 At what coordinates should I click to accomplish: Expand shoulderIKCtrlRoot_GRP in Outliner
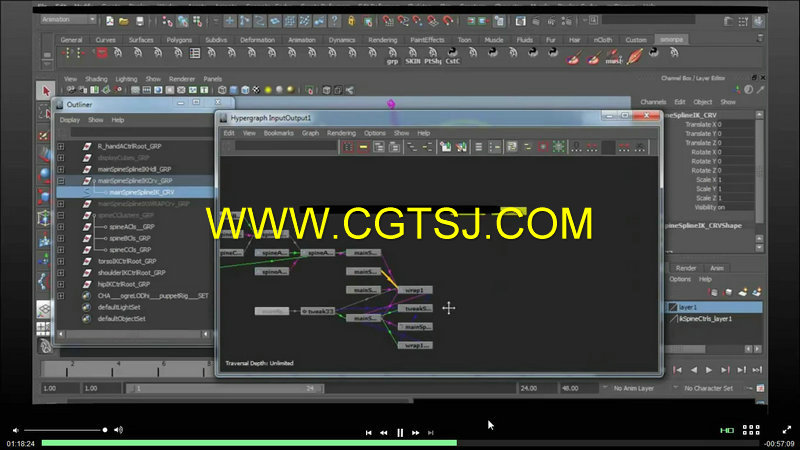[61, 273]
